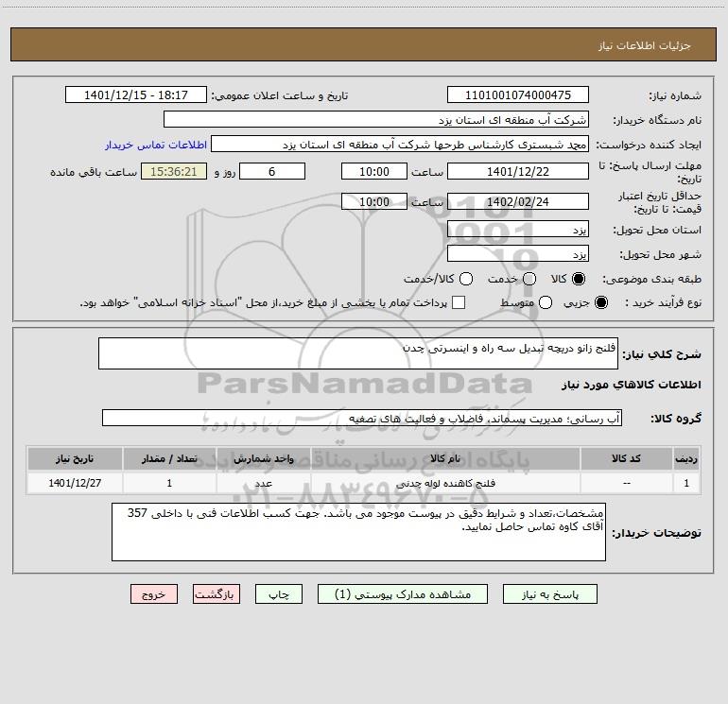728x704 pixels.
Task: Select the خدمت radio button
Action: coord(529,279)
